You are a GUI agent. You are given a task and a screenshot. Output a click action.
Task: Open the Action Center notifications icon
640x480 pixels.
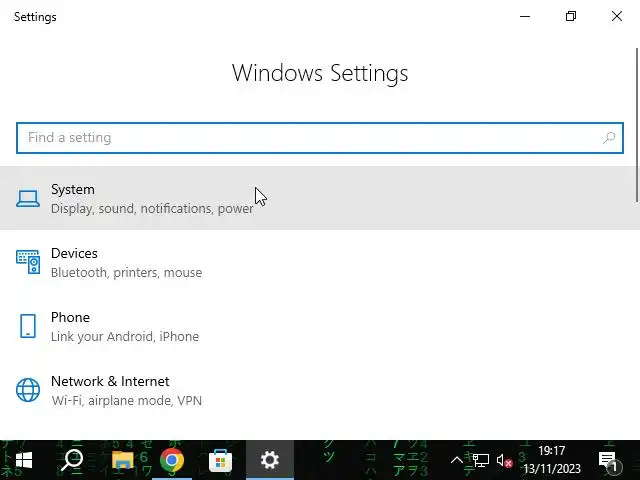610,461
